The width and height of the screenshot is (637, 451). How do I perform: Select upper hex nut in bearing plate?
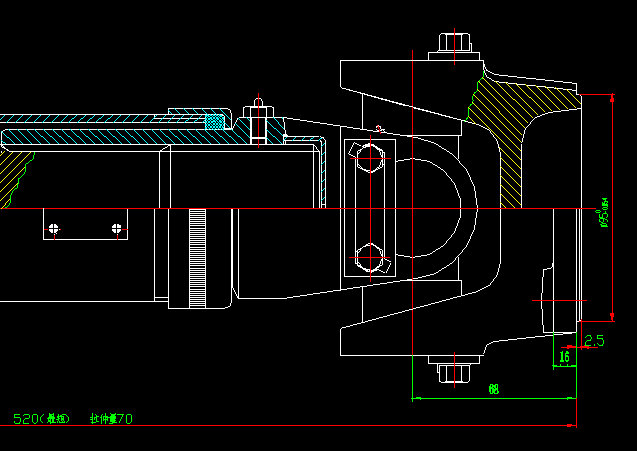369,159
